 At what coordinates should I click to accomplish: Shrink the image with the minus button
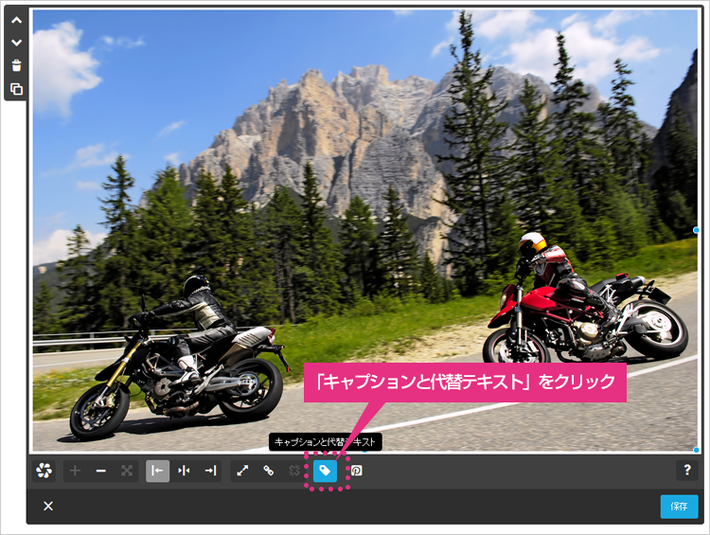point(101,471)
